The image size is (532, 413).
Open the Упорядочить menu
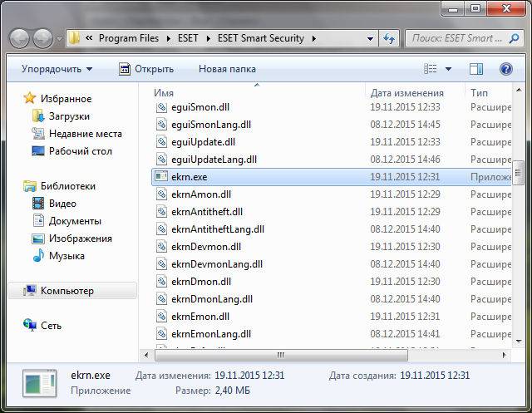click(x=57, y=69)
